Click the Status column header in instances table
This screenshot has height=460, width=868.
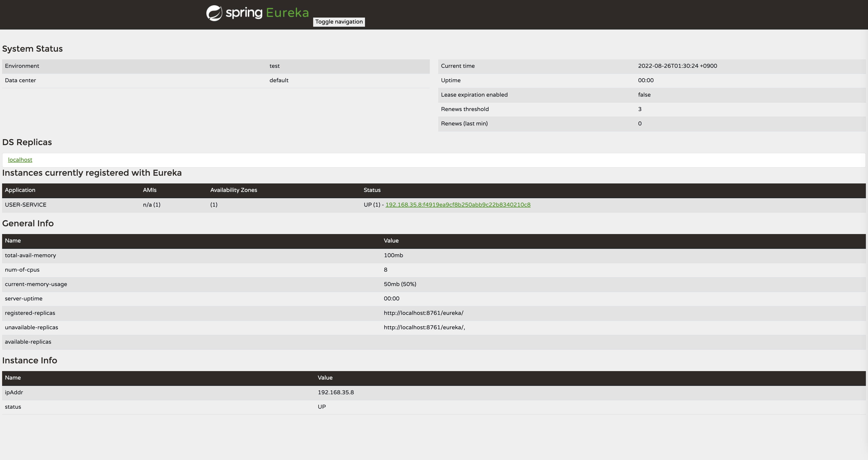tap(372, 190)
